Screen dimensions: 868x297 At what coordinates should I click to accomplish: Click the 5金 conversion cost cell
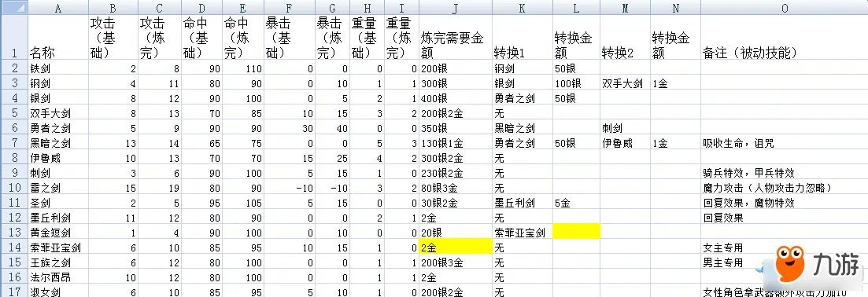click(x=576, y=203)
